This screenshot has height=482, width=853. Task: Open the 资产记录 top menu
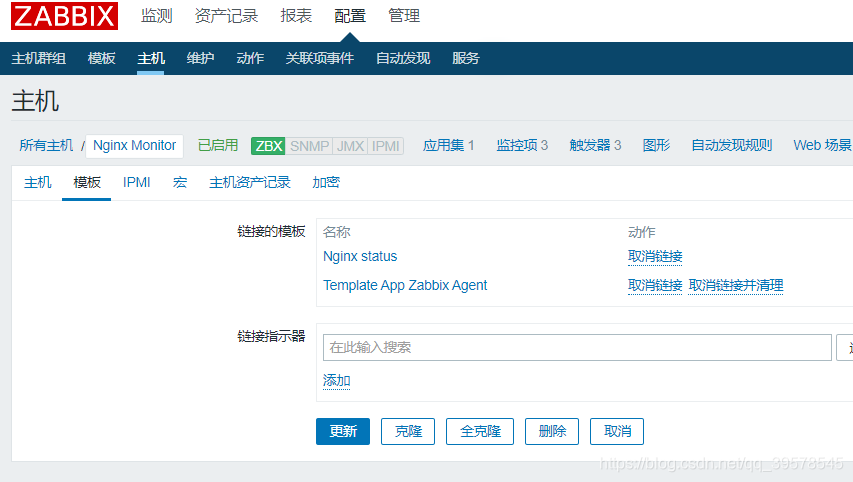pyautogui.click(x=226, y=16)
